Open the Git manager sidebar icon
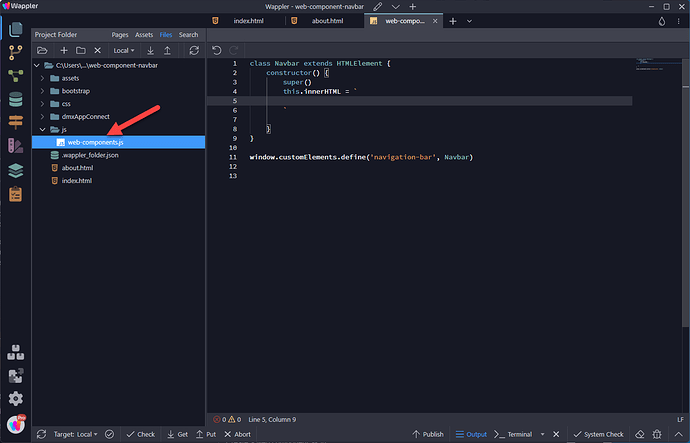The height and width of the screenshot is (443, 690). click(x=16, y=53)
